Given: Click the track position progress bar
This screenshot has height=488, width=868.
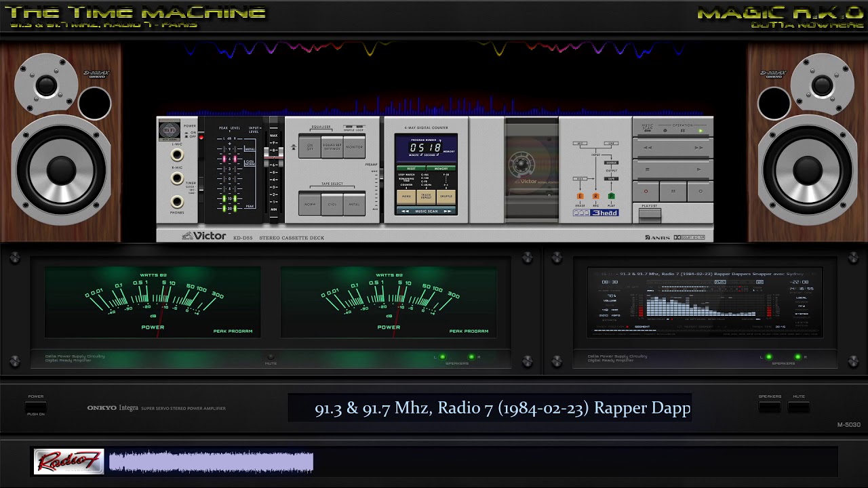Looking at the screenshot, I should coord(705,331).
